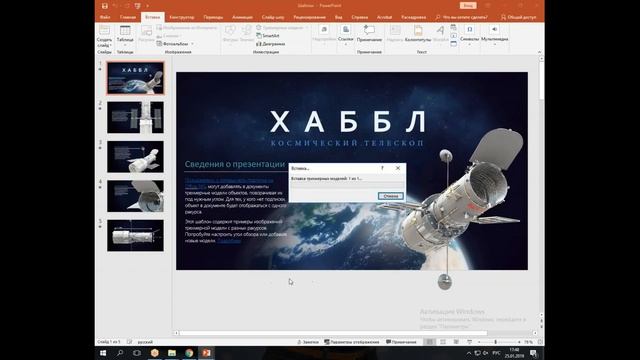Collapse the ribbon with the arrow
Image resolution: width=640 pixels, height=360 pixels.
(540, 52)
